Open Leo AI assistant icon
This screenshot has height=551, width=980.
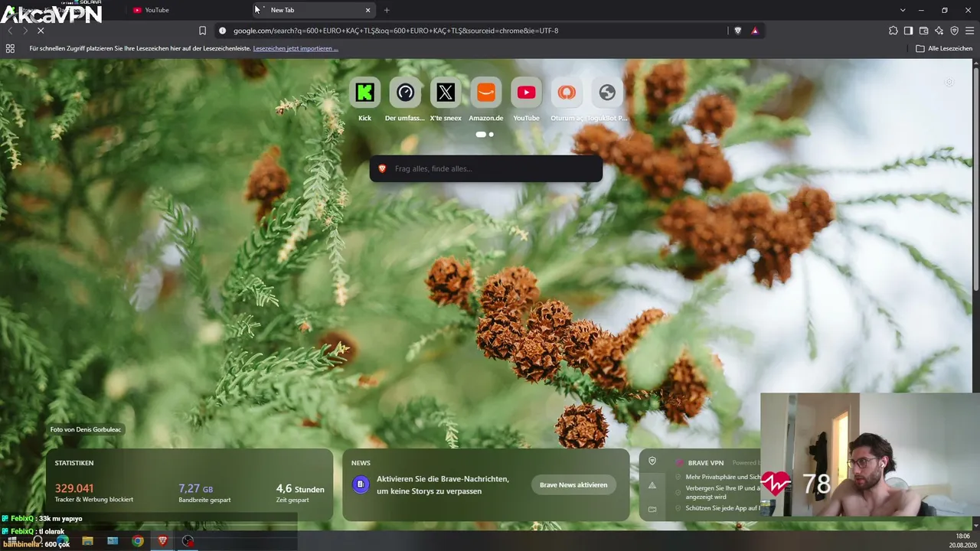pos(939,31)
